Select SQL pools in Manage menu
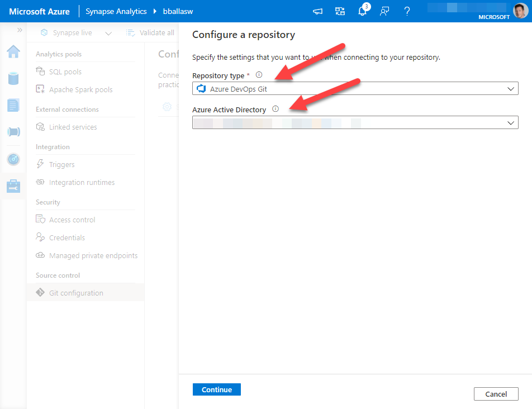 tap(65, 72)
